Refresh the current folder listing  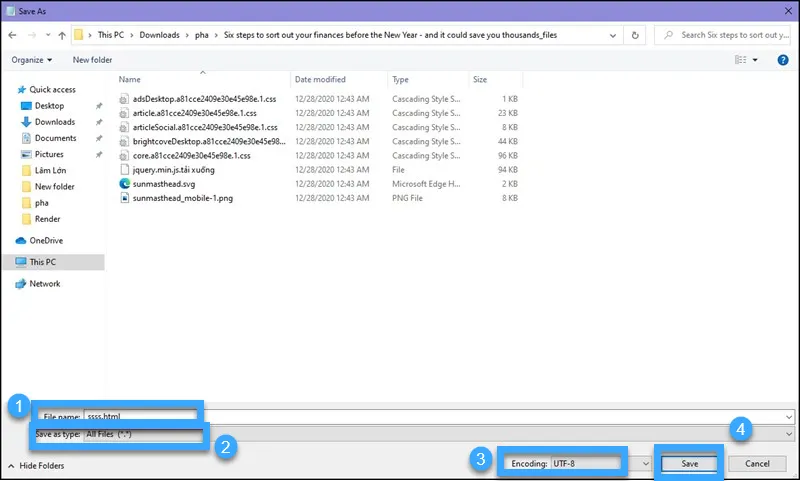point(635,35)
